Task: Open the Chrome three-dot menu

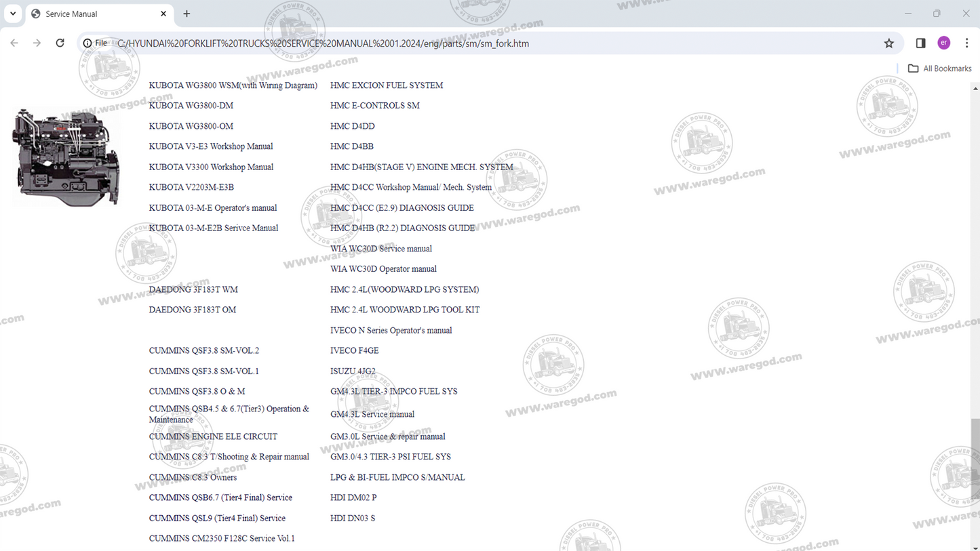Action: coord(967,43)
